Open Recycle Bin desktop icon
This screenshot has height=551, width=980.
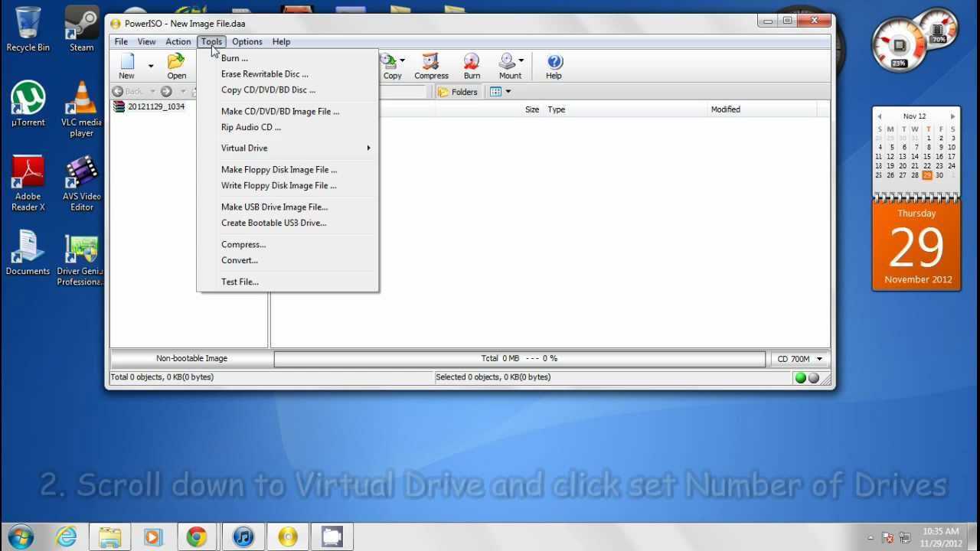[x=28, y=30]
